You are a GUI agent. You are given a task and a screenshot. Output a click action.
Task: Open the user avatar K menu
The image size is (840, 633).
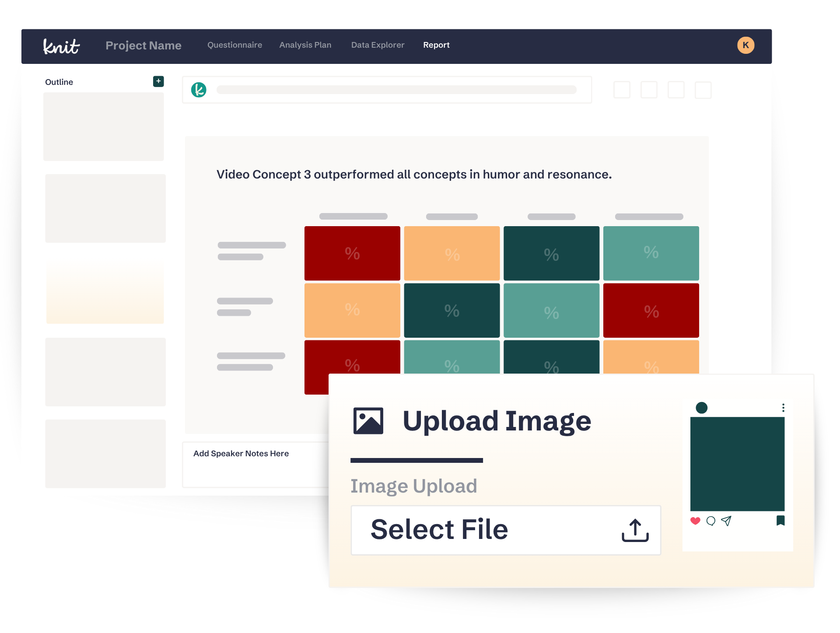coord(745,45)
